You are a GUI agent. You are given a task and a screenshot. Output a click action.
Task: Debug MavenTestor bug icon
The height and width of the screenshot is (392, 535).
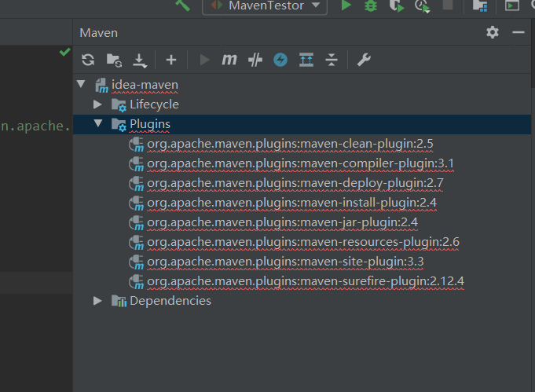(371, 5)
